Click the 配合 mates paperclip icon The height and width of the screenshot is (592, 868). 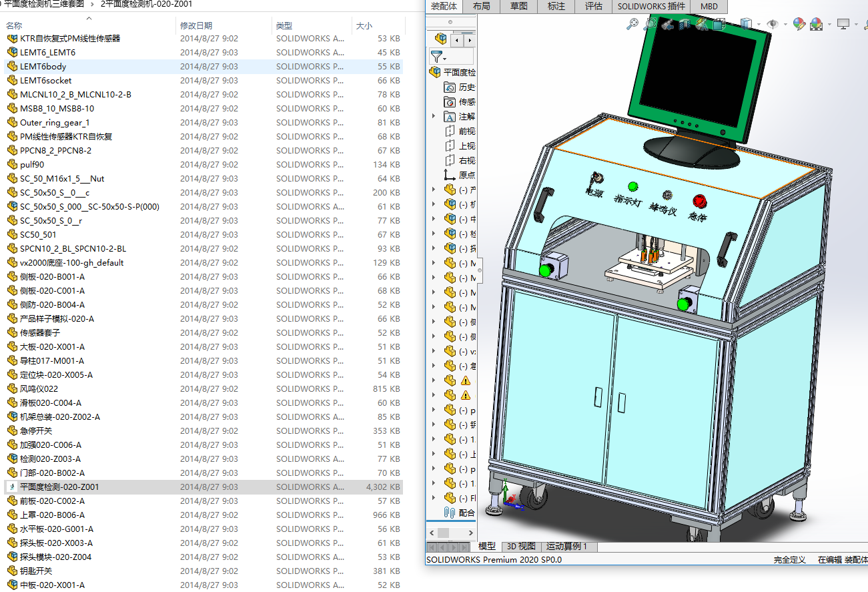tap(450, 513)
